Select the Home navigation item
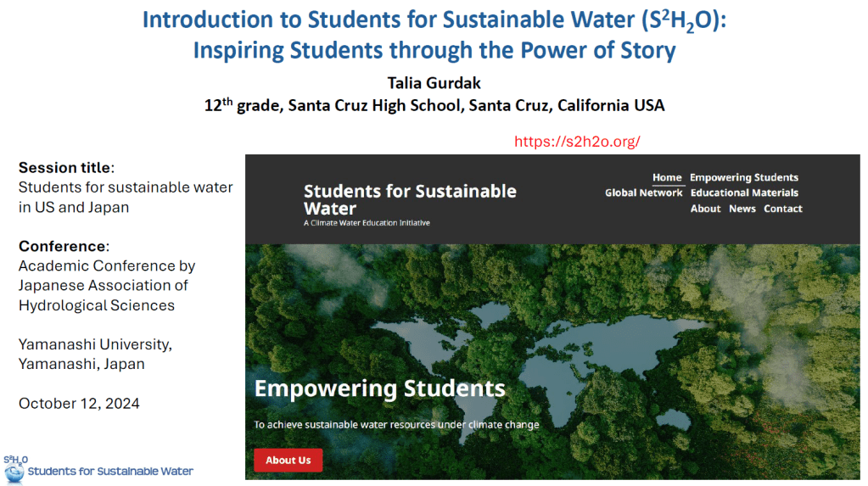 [667, 178]
